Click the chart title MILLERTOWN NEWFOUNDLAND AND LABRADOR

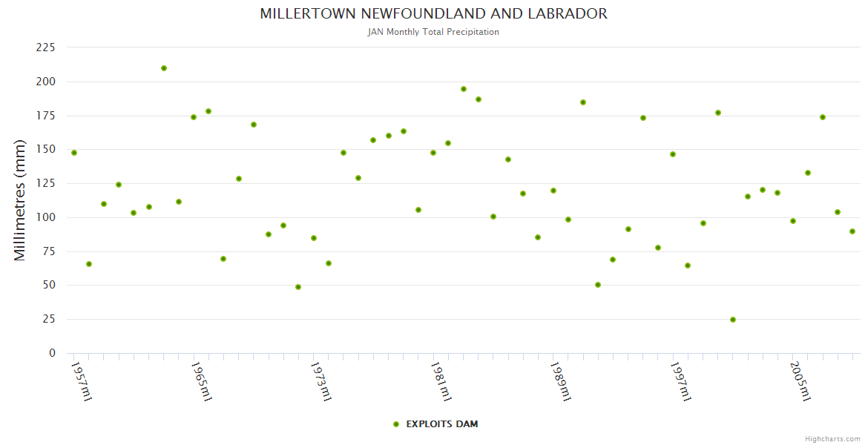coord(433,13)
